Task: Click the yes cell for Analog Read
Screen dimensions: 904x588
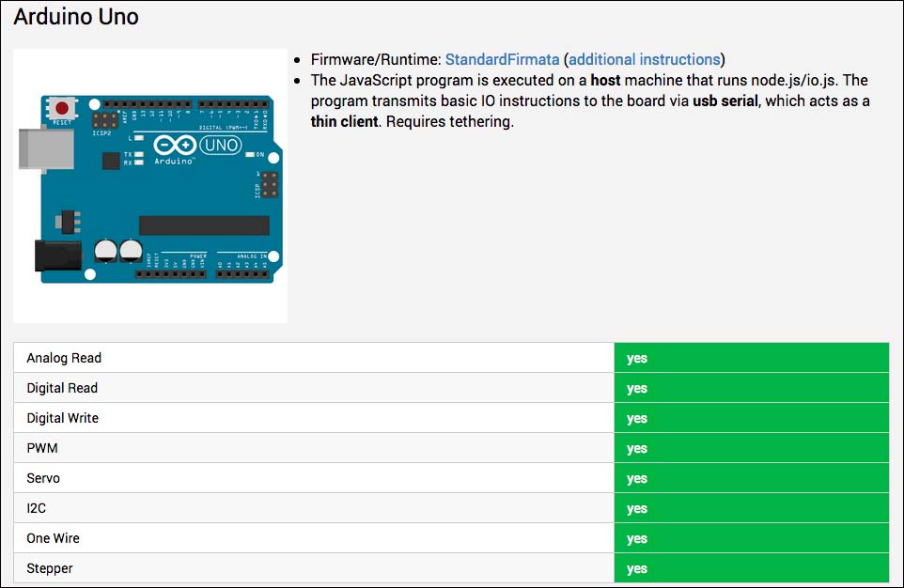Action: pyautogui.click(x=751, y=358)
